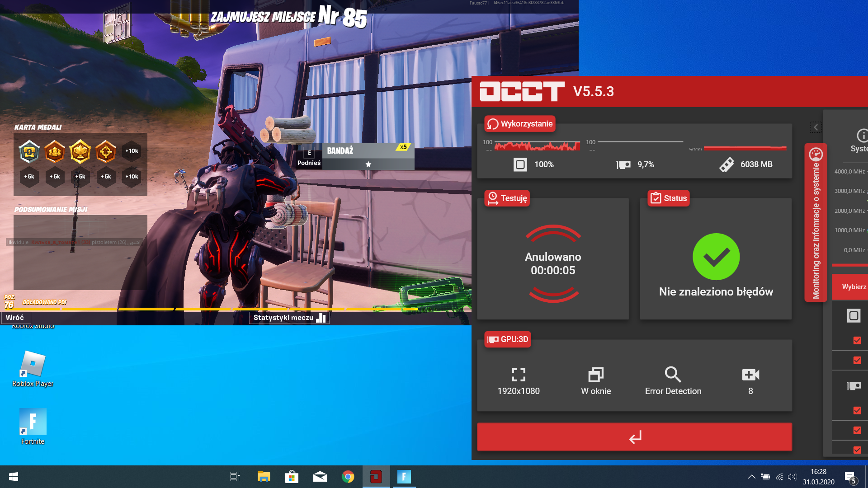Click the OCCT logo in the header

click(522, 91)
